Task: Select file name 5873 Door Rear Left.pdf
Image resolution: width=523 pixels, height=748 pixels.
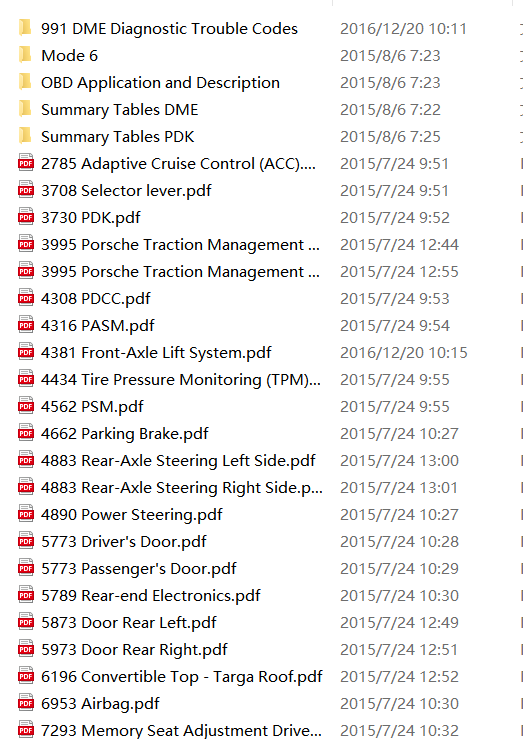Action: 128,623
